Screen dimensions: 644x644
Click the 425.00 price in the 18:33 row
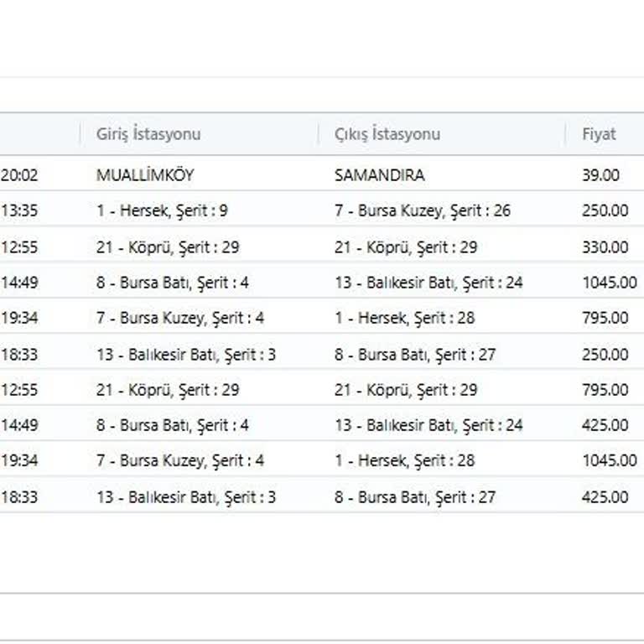[x=605, y=497]
